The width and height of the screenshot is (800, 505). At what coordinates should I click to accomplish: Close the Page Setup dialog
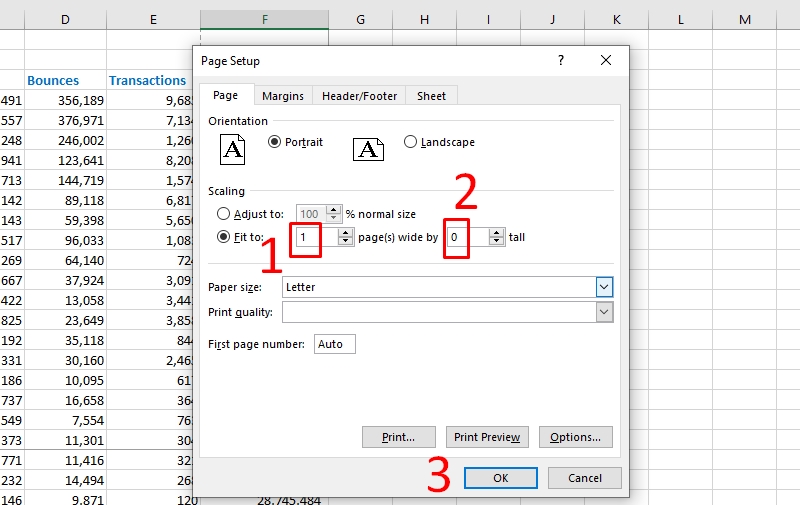[606, 61]
